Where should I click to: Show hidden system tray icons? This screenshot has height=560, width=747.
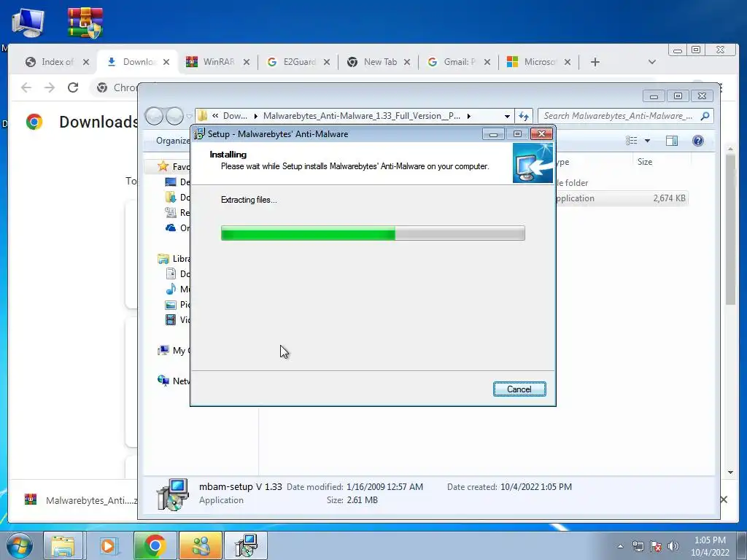(x=620, y=546)
